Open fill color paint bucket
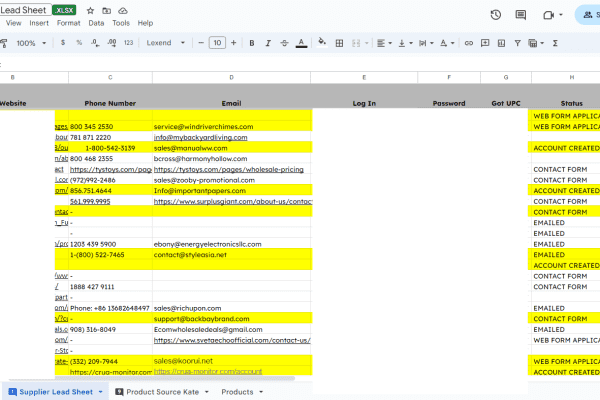The image size is (600, 400). coord(322,42)
